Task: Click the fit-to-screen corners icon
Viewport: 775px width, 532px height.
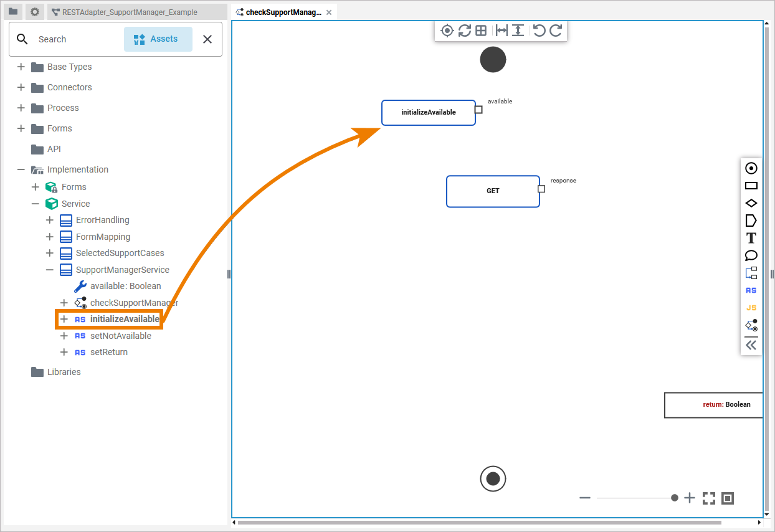Action: (x=709, y=498)
